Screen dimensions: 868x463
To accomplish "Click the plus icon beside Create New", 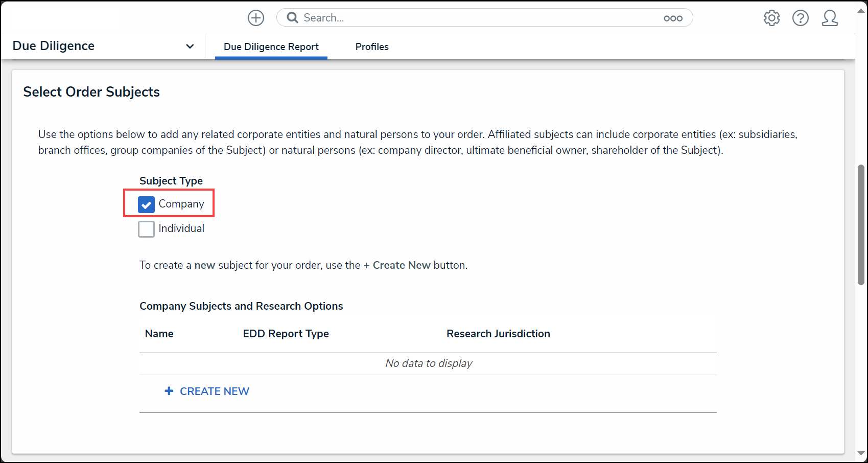I will [x=169, y=391].
